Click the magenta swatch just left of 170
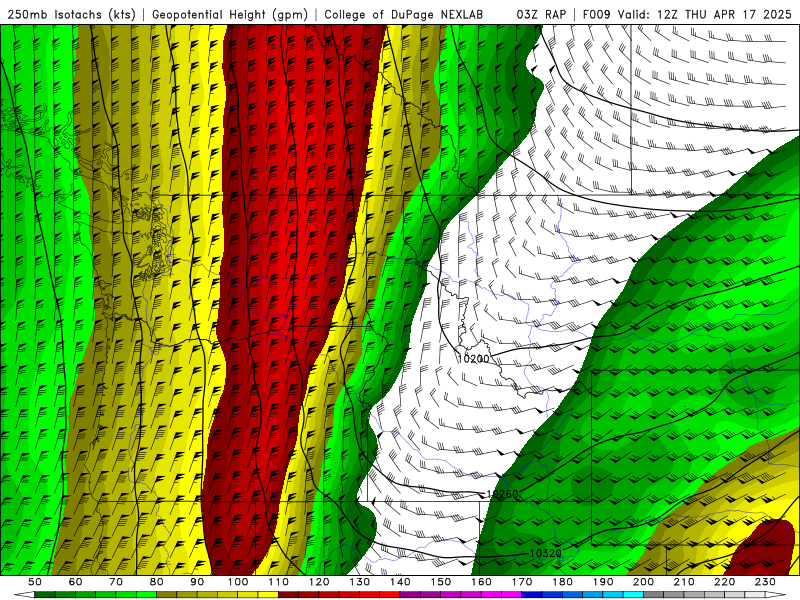This screenshot has width=800, height=600. 511,594
